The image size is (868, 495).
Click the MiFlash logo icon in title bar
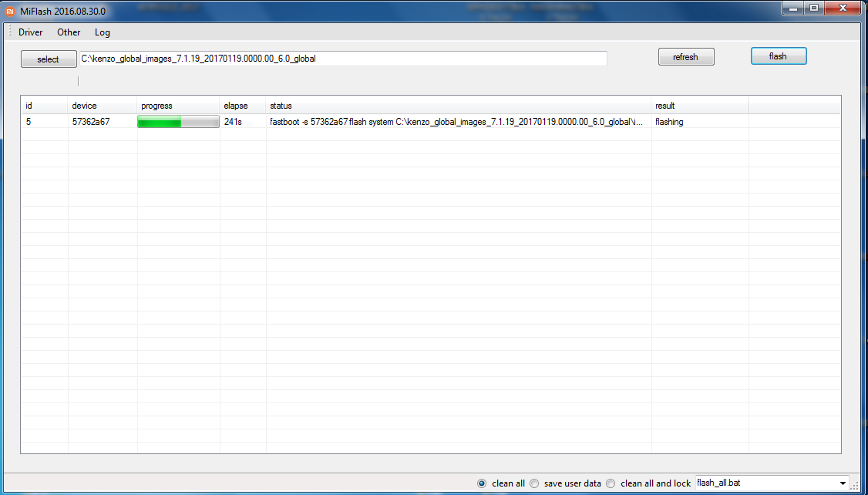pyautogui.click(x=10, y=11)
